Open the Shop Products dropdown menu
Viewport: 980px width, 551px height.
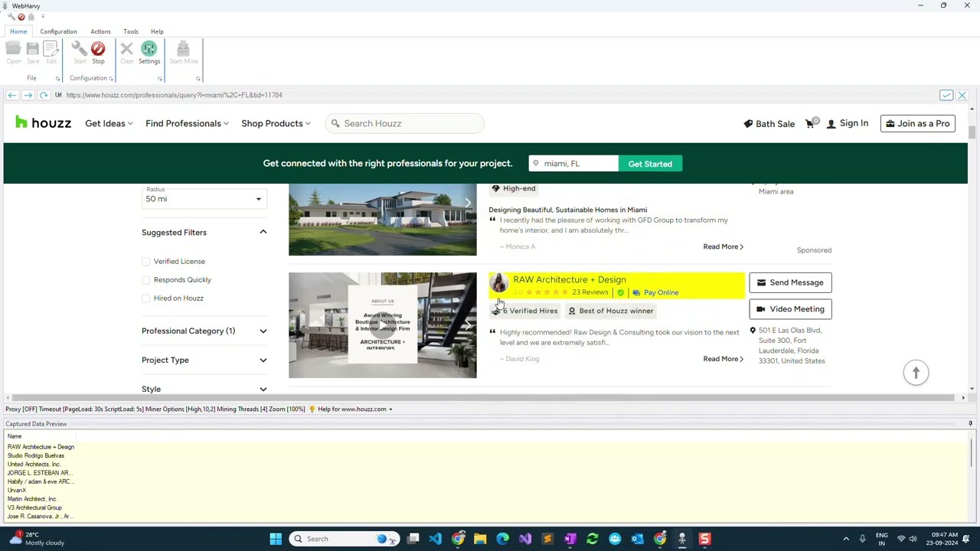pyautogui.click(x=276, y=123)
